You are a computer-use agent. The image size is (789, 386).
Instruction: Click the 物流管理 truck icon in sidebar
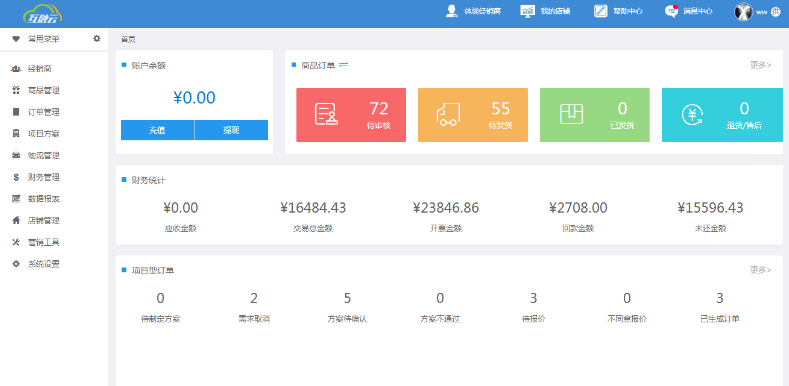click(x=16, y=155)
